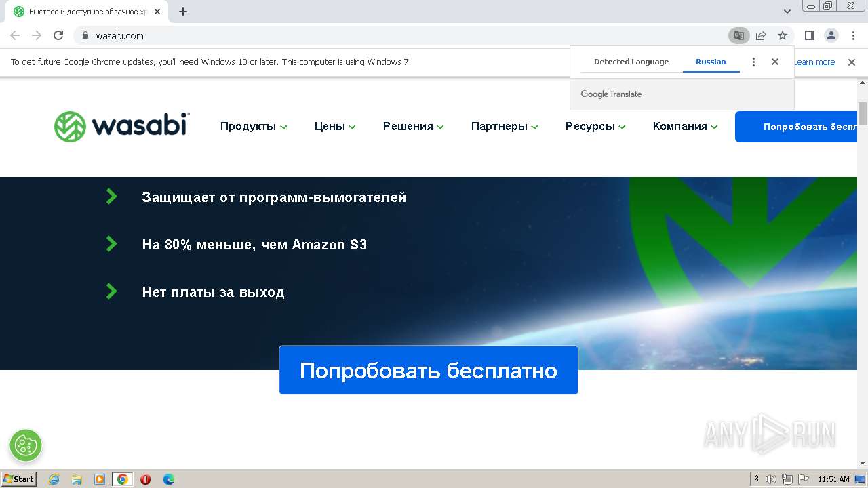Viewport: 868px width, 488px height.
Task: Go back to previous page
Action: point(15,35)
